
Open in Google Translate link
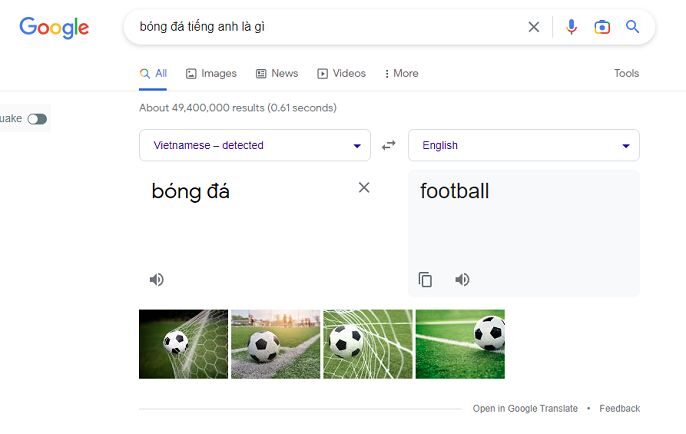pos(525,408)
